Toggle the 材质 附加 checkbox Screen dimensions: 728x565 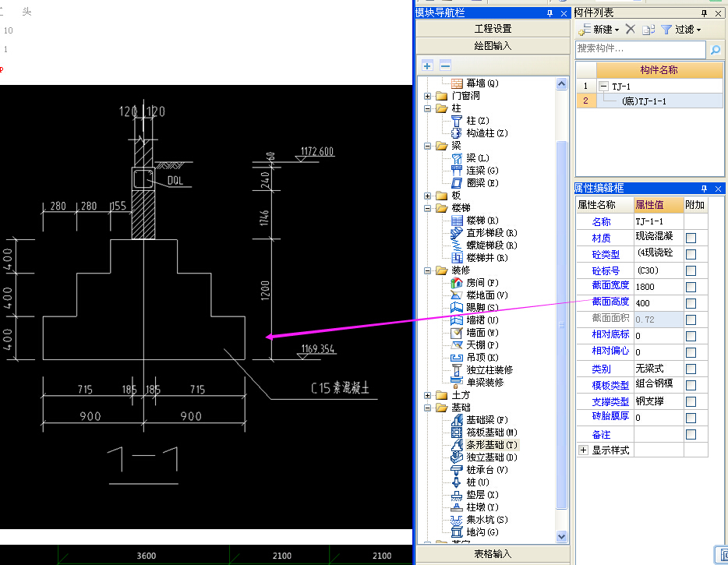[691, 238]
